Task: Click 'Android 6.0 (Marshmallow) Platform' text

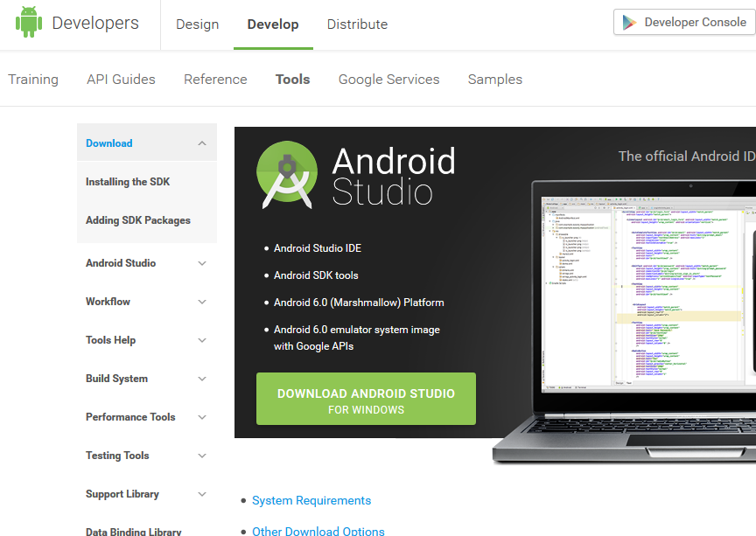Action: pyautogui.click(x=359, y=303)
